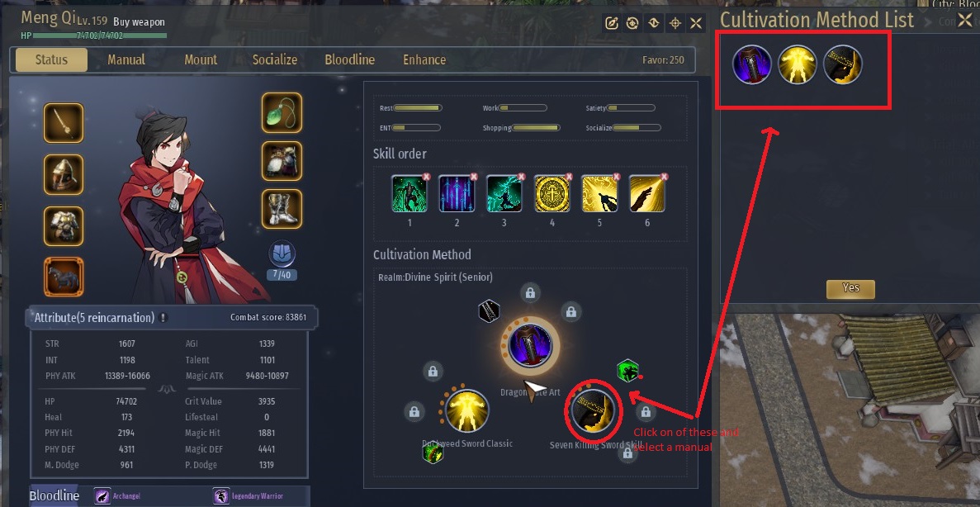Click the central Dragon cultivation method icon
980x507 pixels.
(530, 345)
